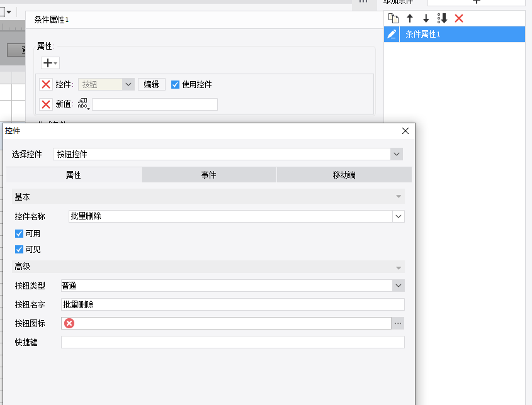Delete condition with red X in toolbar

click(459, 18)
